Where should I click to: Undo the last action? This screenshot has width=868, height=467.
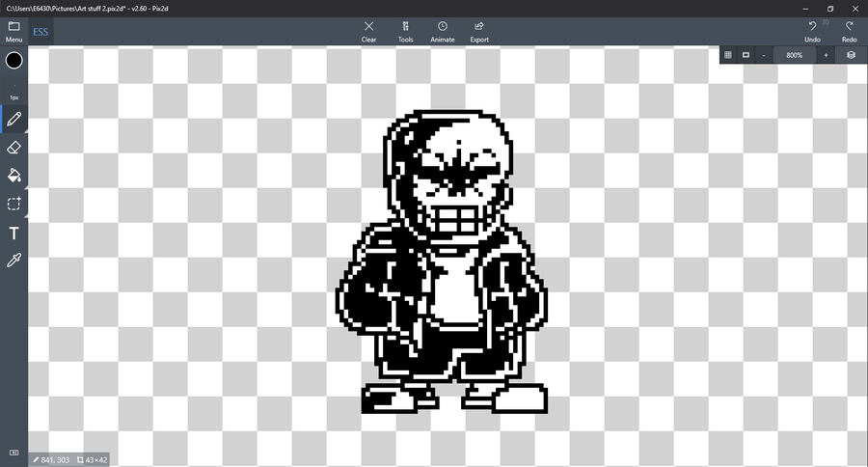coord(812,32)
